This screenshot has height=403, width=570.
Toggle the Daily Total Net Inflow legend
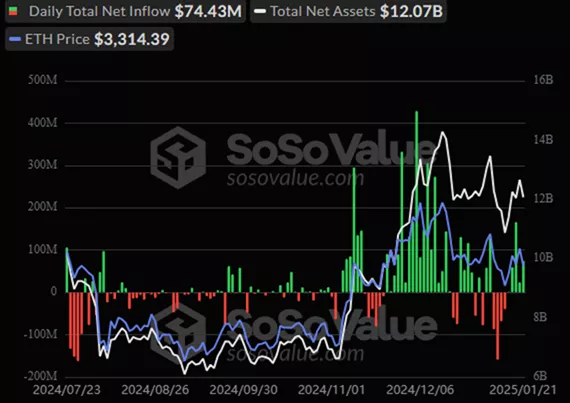pyautogui.click(x=125, y=11)
